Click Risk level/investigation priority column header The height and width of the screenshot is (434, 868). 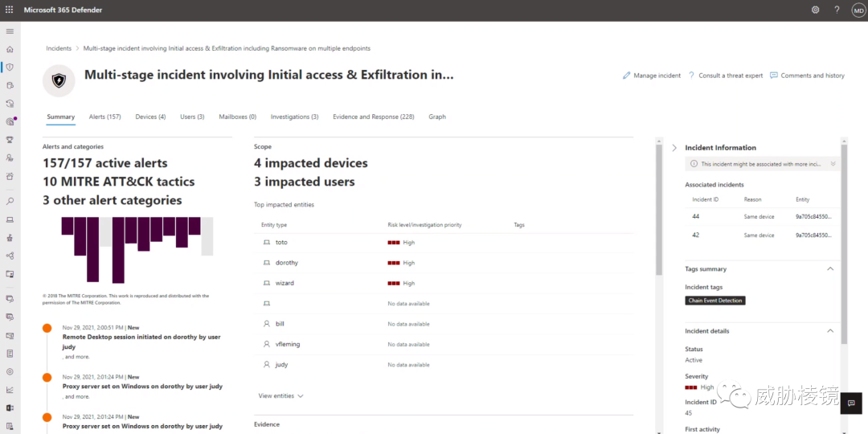(424, 225)
